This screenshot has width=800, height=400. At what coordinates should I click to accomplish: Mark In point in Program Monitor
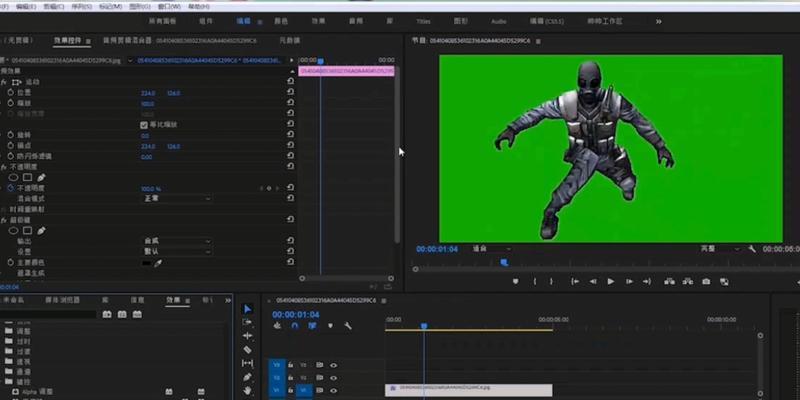coord(535,281)
